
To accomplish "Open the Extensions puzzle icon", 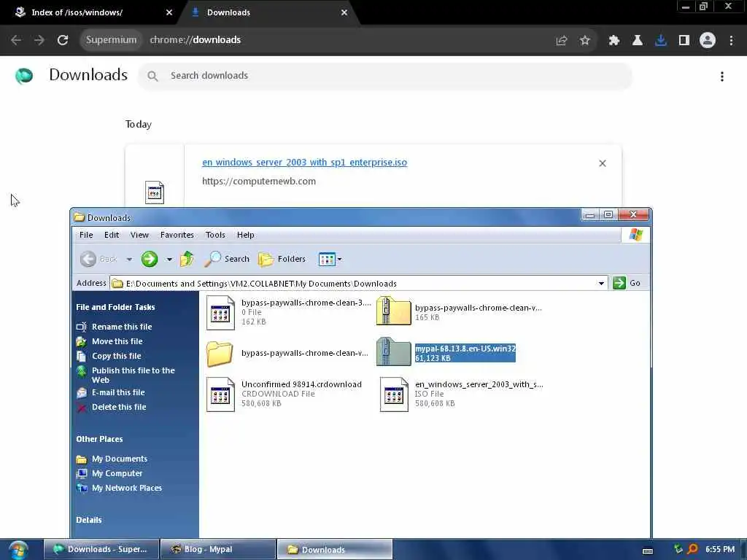I will point(614,41).
